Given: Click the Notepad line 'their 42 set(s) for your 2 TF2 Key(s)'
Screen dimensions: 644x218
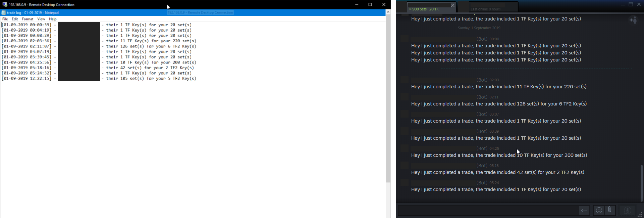Looking at the screenshot, I should [98, 68].
